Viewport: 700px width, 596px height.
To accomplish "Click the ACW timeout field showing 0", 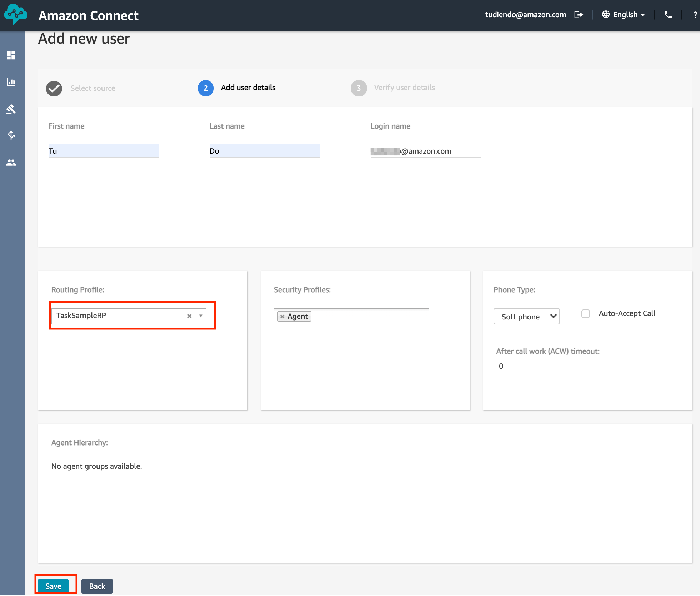I will 526,366.
